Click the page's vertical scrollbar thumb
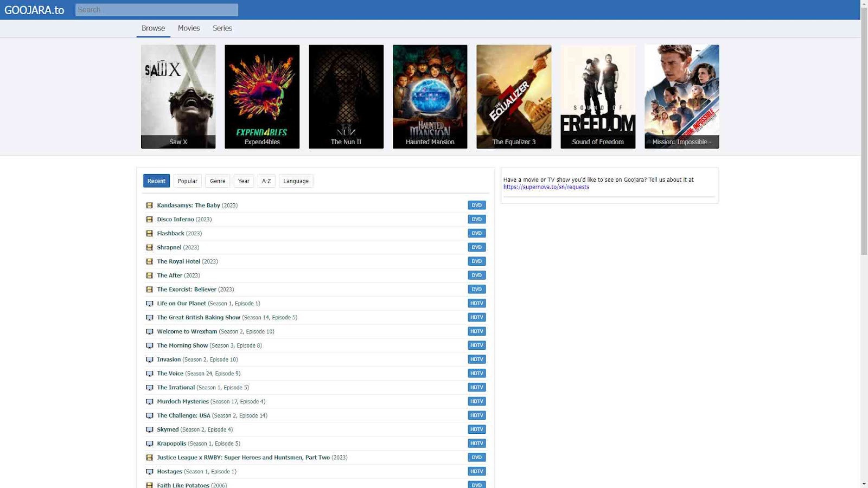Viewport: 868px width, 488px height. [x=864, y=130]
